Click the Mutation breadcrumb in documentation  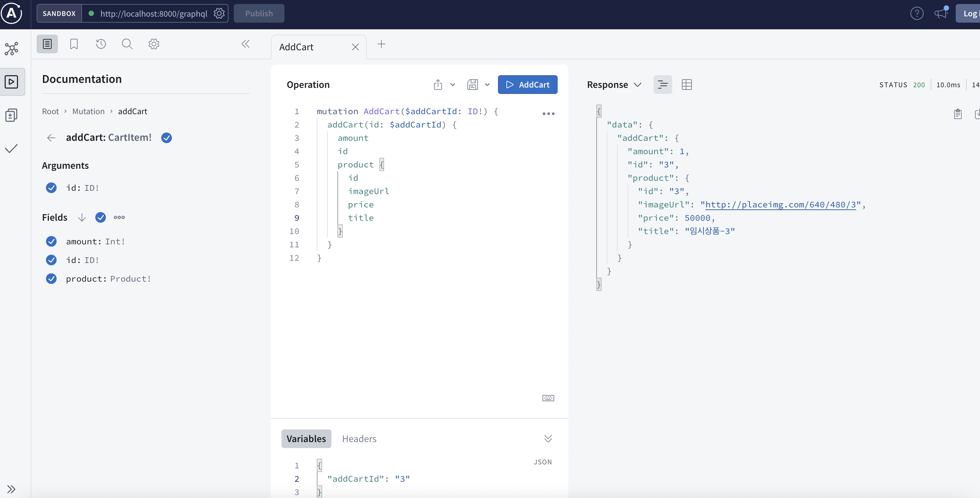click(x=88, y=112)
